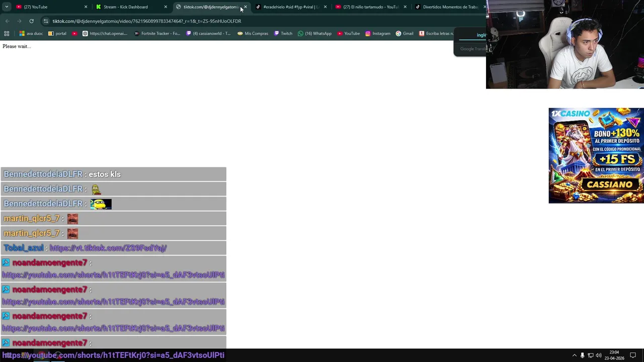Screen dimensions: 644x362
Task: Open the apps grid shortcut
Action: pyautogui.click(x=7, y=34)
